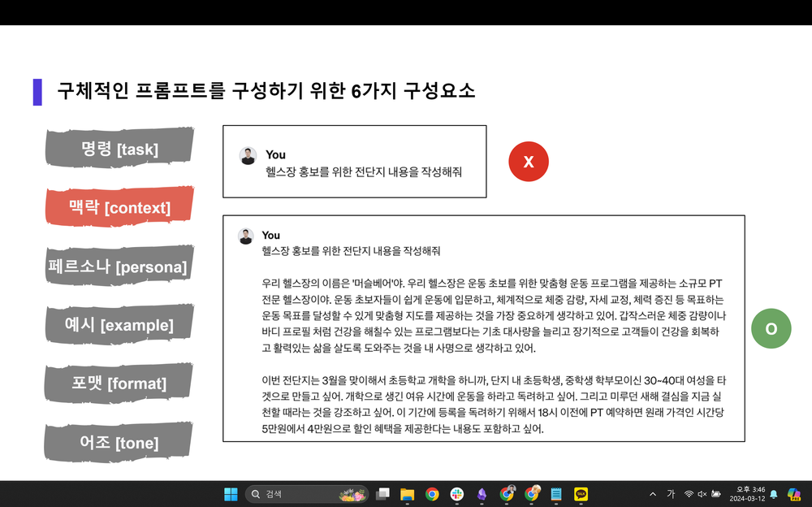The width and height of the screenshot is (812, 507).
Task: Click the paragraph starting 우리 헬스장의 이름은 '머슬베어'야
Action: point(494,315)
